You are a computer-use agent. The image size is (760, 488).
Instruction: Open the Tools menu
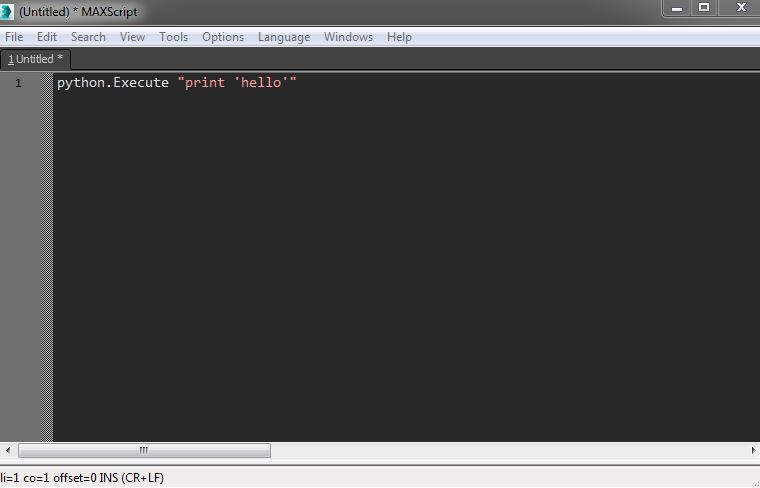click(x=174, y=37)
